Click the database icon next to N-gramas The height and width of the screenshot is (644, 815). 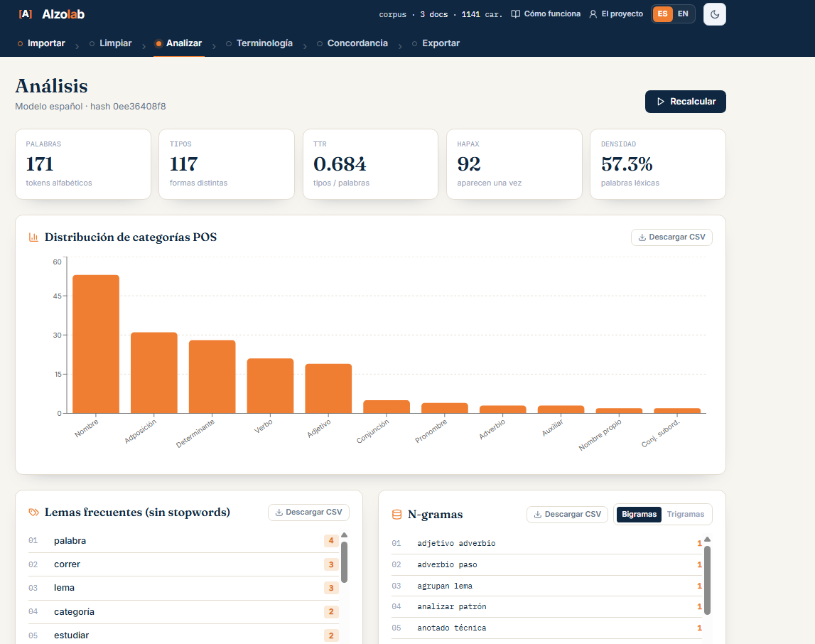396,515
